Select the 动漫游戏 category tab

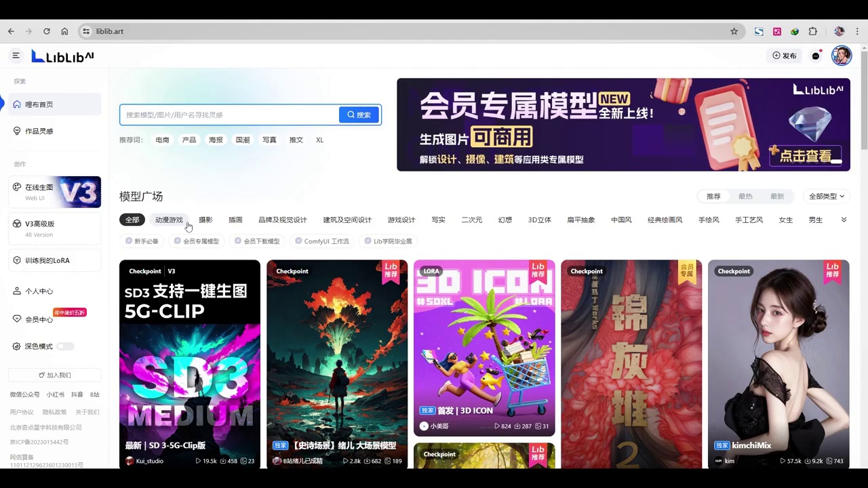[x=169, y=220]
